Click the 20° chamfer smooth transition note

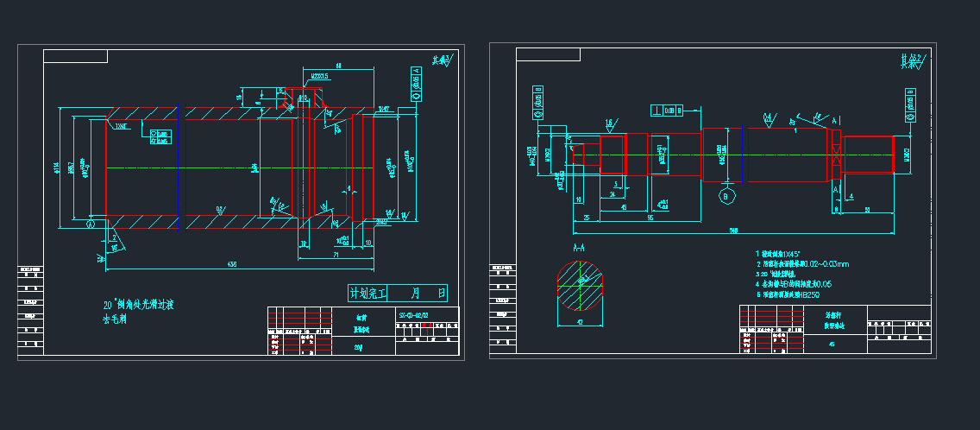coord(139,305)
